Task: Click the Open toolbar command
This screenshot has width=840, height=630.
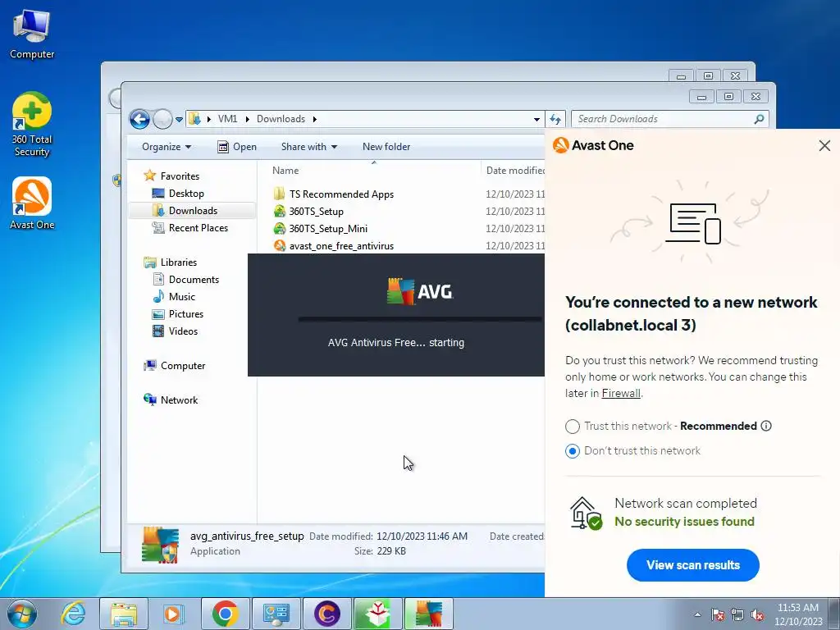Action: coord(237,147)
